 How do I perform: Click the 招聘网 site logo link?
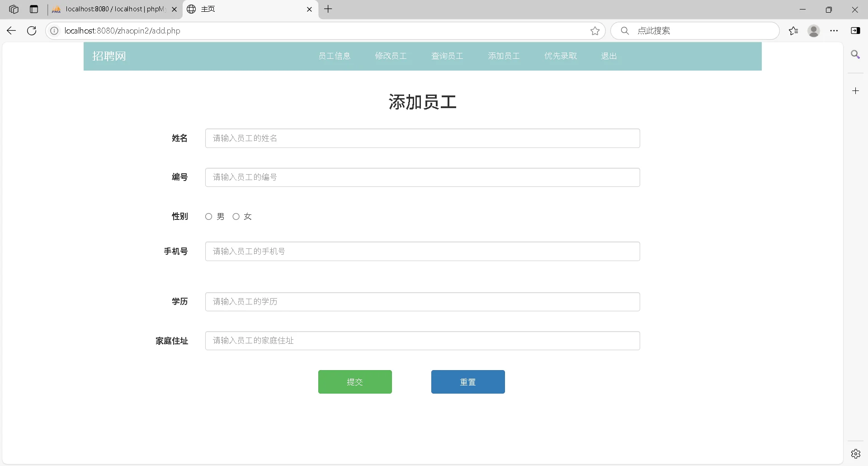pos(109,56)
